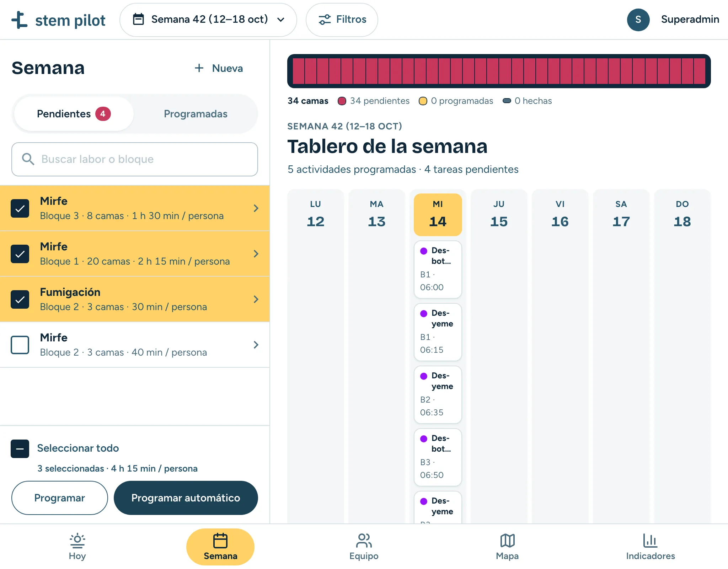Uncheck Mirfe Bloque 3 task checkbox
This screenshot has height=569, width=728.
click(x=20, y=208)
